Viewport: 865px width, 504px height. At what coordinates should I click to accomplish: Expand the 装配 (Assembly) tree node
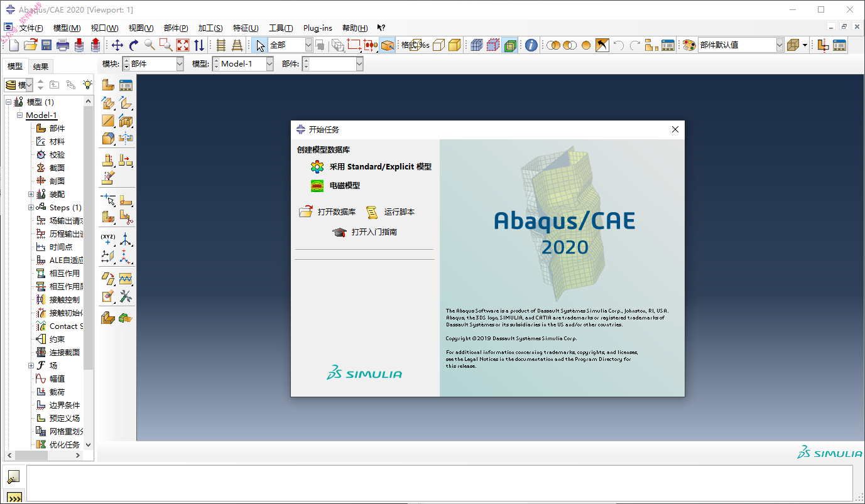tap(31, 195)
